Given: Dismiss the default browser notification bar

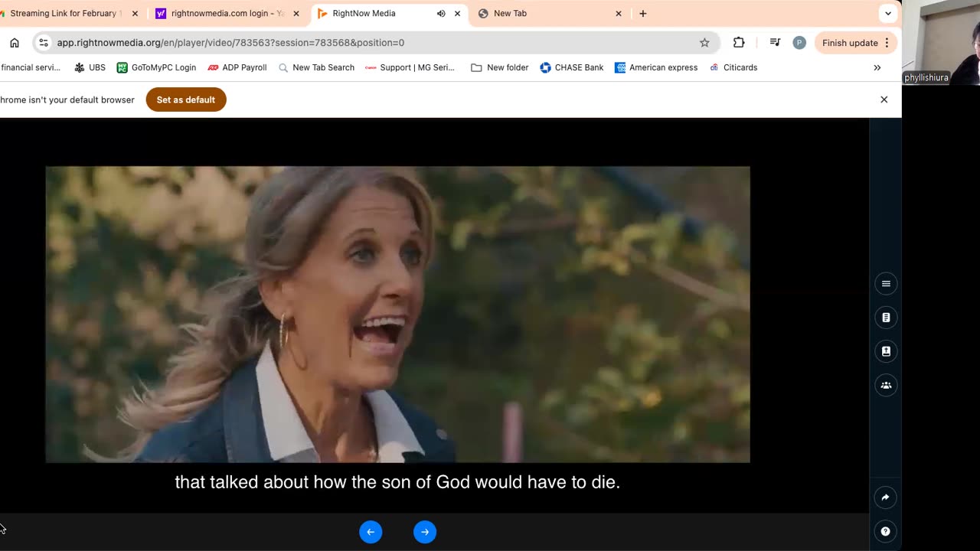Looking at the screenshot, I should click(x=884, y=99).
